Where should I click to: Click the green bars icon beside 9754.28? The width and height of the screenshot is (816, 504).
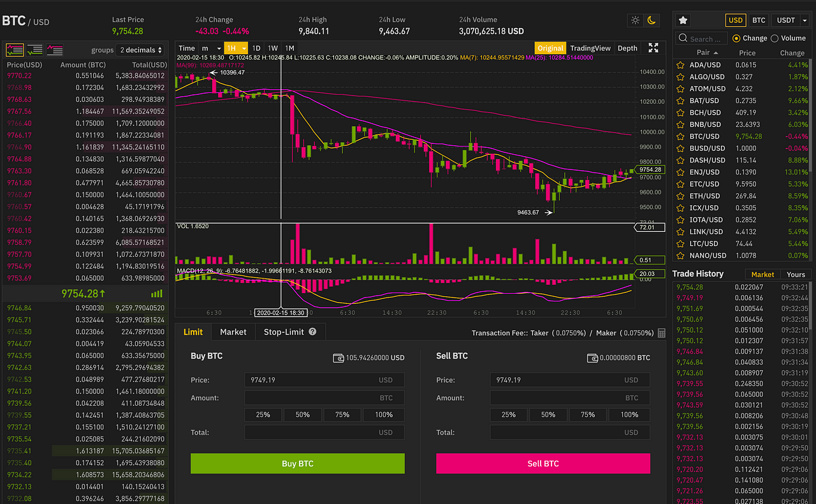point(156,294)
